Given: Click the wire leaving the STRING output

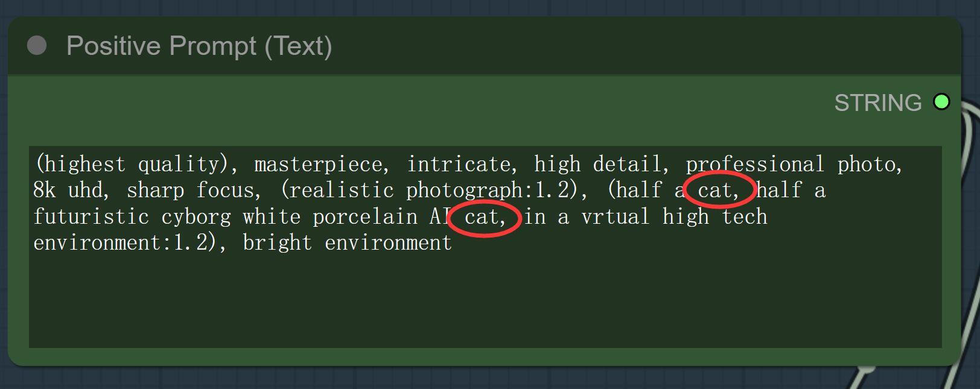Looking at the screenshot, I should (967, 121).
